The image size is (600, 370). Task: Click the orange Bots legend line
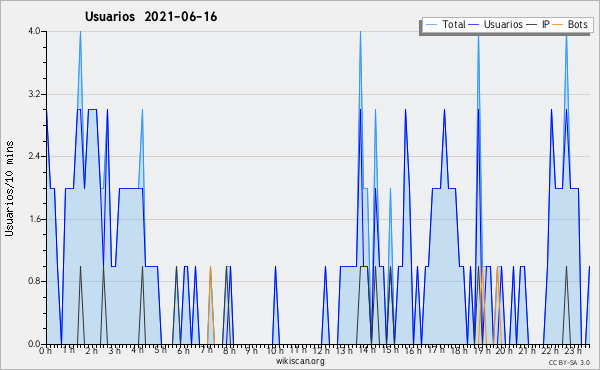[558, 25]
